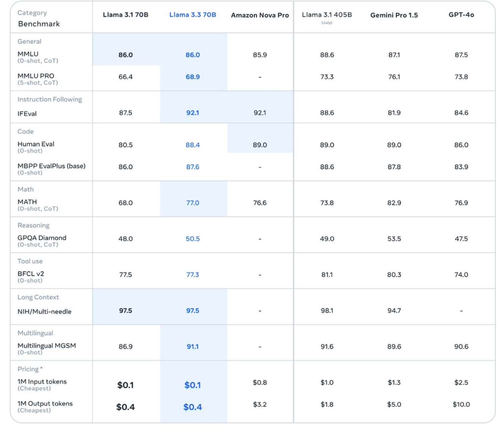Click the GPQA Diamond row label
Image resolution: width=504 pixels, height=427 pixels.
(42, 238)
